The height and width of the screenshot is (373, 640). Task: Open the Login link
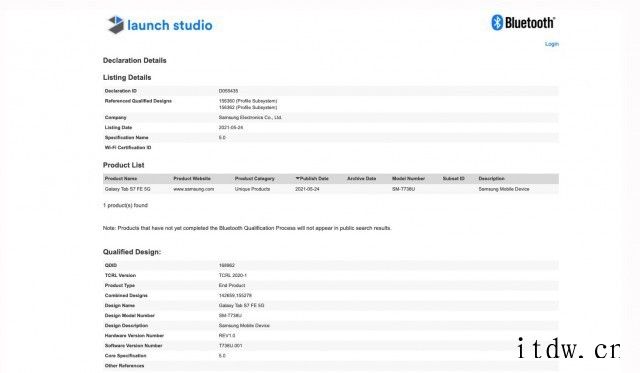click(x=551, y=44)
